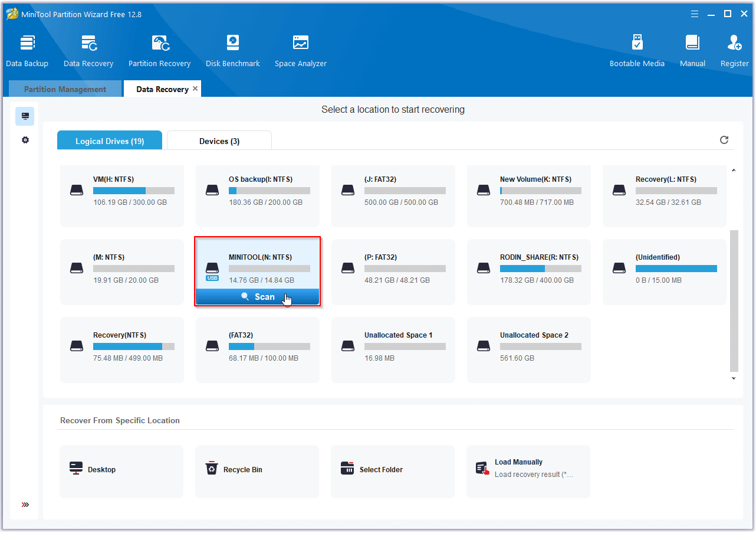Launch the Data Recovery toolbar icon
Viewport: 756px width, 533px height.
tap(88, 51)
